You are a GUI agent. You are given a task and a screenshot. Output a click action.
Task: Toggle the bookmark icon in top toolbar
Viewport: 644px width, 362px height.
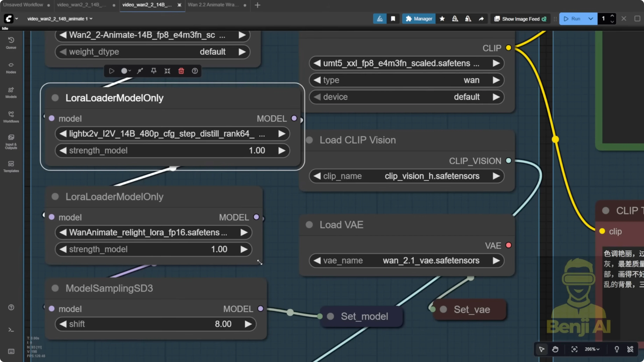tap(393, 19)
